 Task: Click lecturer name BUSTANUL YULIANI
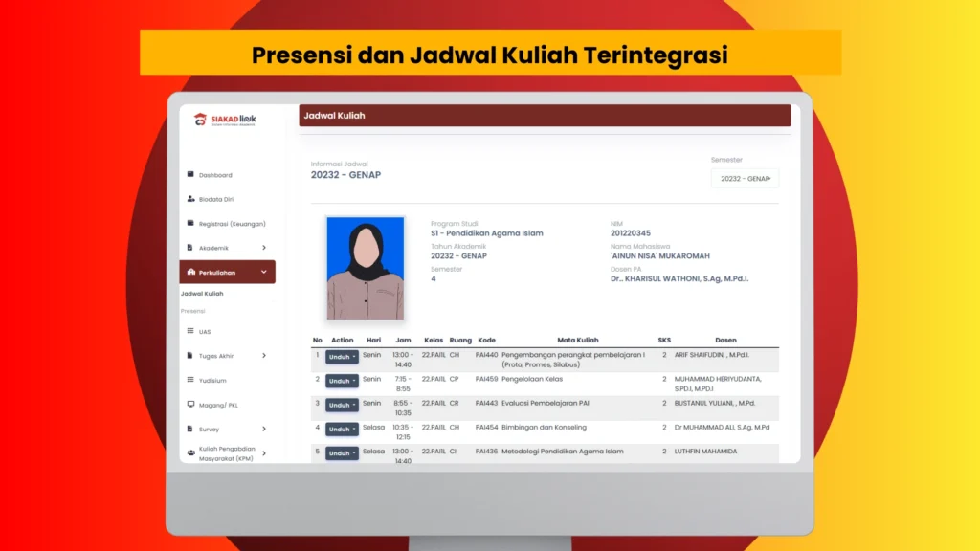click(x=714, y=403)
